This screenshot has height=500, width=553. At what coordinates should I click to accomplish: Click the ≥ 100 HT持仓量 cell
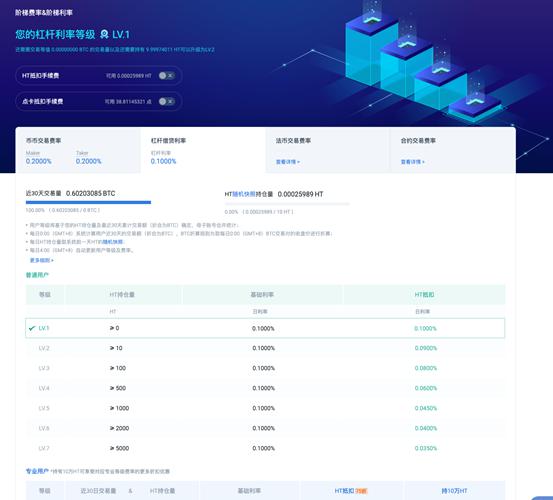click(x=118, y=368)
